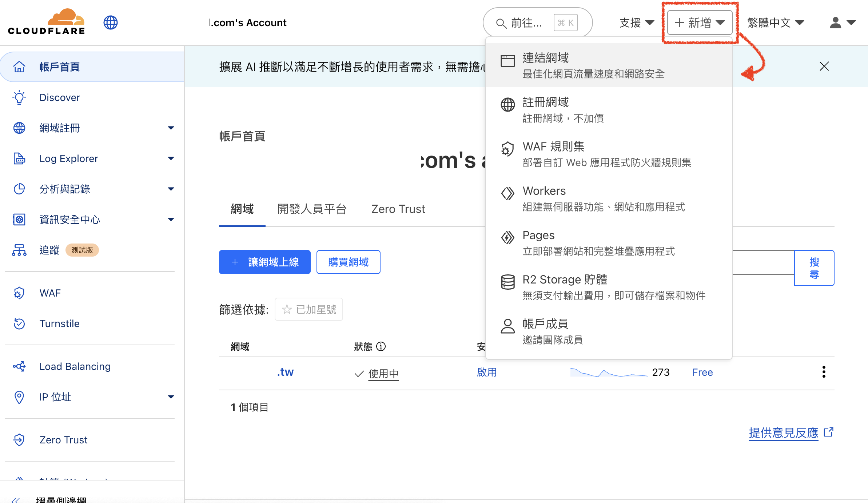Click the home icon in sidebar
The width and height of the screenshot is (868, 503).
click(x=19, y=67)
